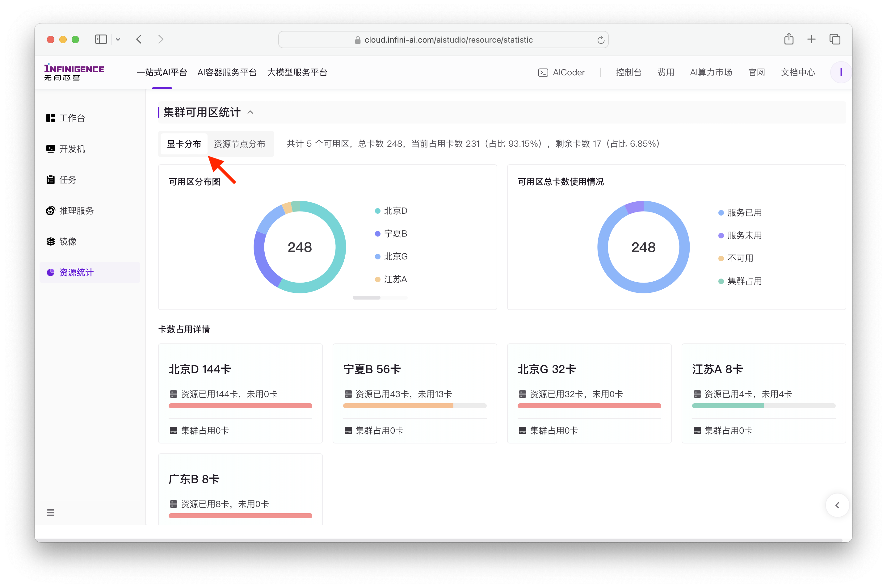Open the AICoder terminal link
The height and width of the screenshot is (588, 887).
pos(561,72)
